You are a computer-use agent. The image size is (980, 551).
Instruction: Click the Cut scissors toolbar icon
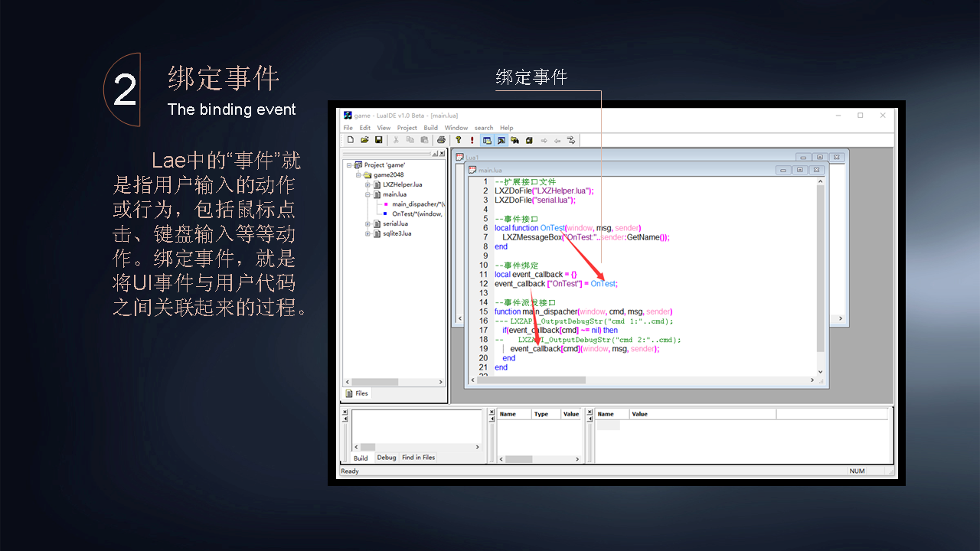(x=396, y=140)
